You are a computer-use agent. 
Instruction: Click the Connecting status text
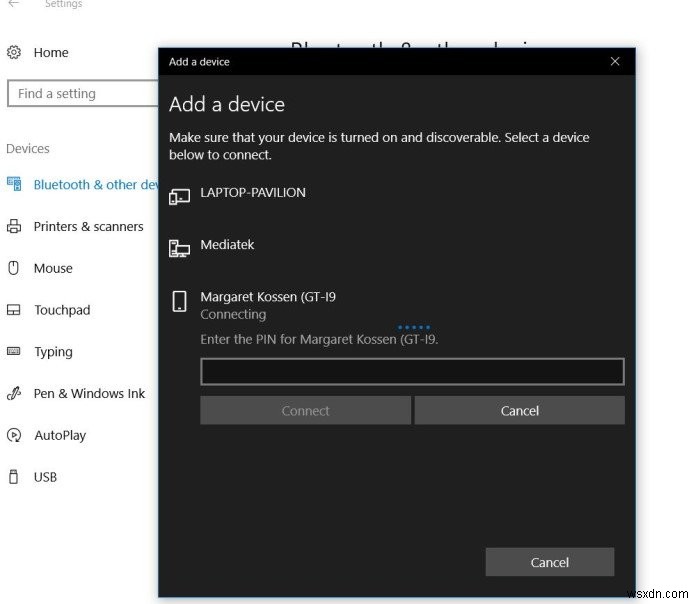pos(233,314)
